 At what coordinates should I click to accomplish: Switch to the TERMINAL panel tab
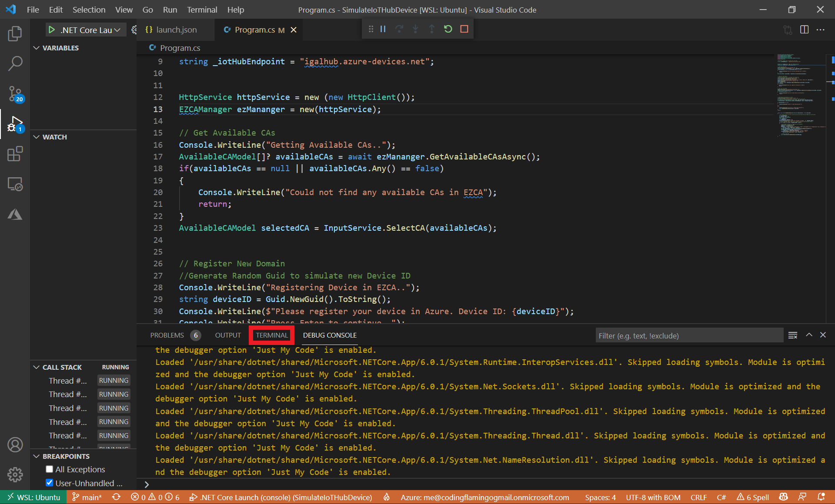[x=272, y=335]
